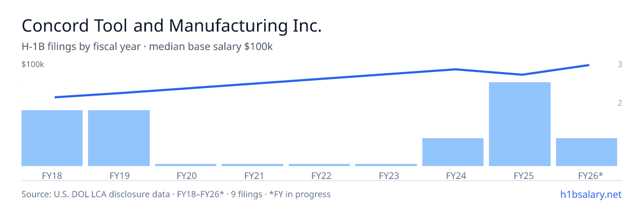The image size is (644, 215).
Task: Click the source disclosure data footnote
Action: (x=176, y=194)
